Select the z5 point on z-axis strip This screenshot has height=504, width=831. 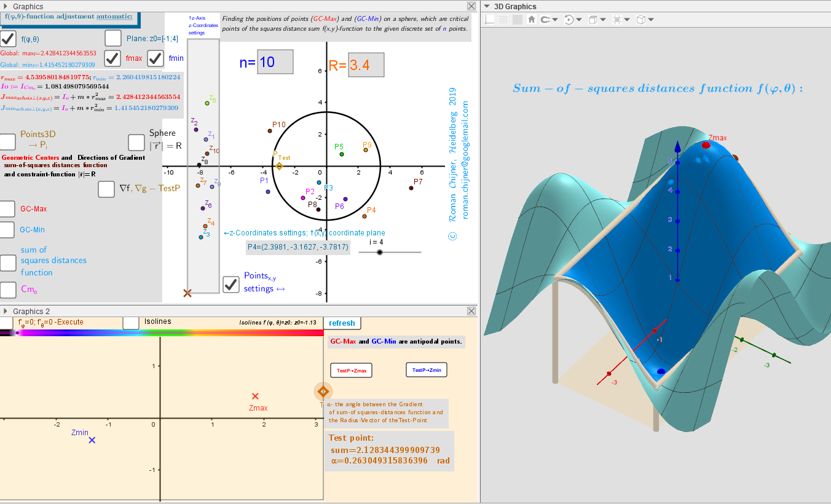207,103
